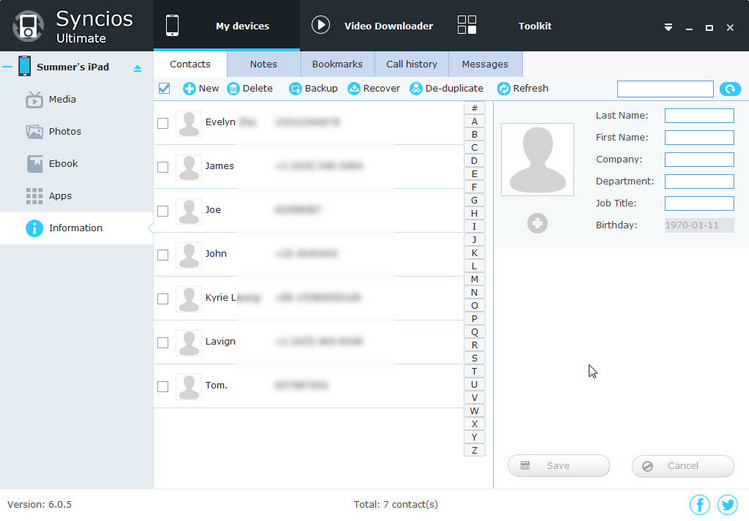Click the search go button
This screenshot has height=521, width=749.
click(x=730, y=89)
